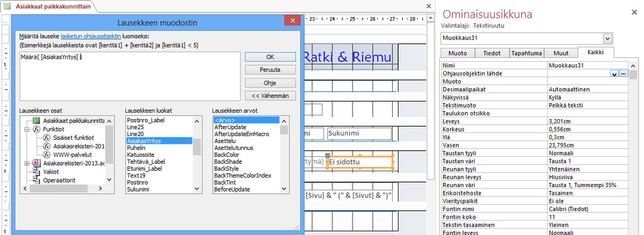
Task: Click the Peruuta button
Action: [270, 70]
